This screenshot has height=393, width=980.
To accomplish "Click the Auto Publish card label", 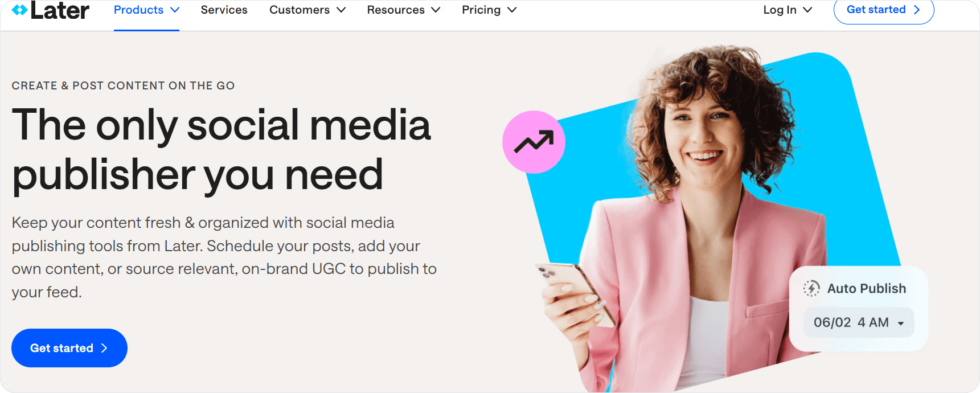I will 866,289.
